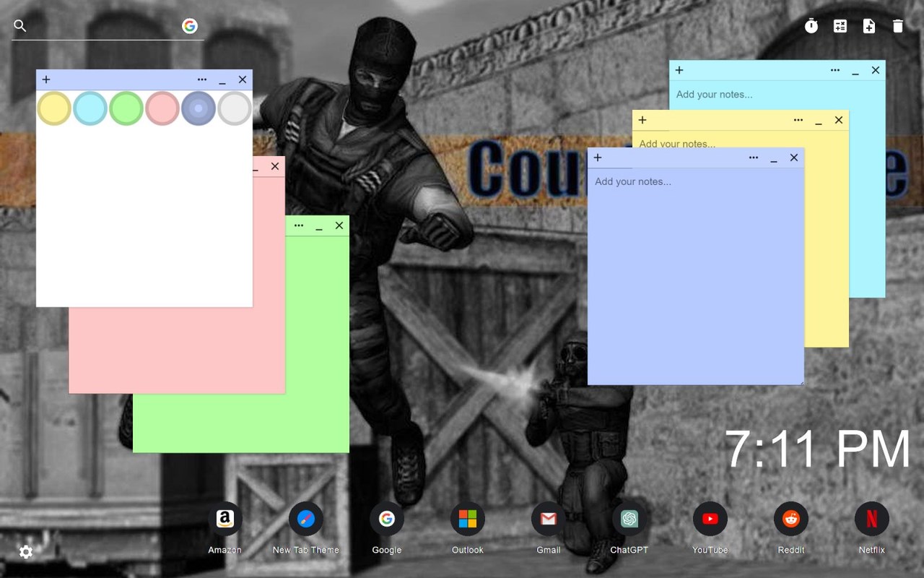This screenshot has width=924, height=578.
Task: Select the pink color swatch
Action: (162, 108)
